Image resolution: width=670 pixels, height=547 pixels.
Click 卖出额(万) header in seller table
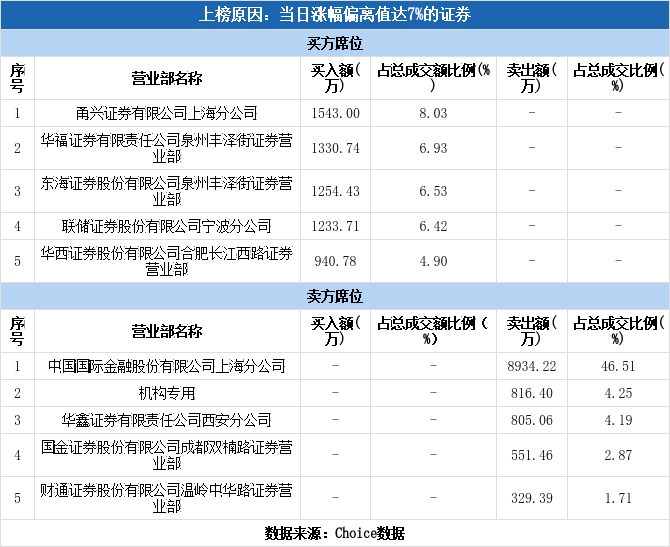532,331
